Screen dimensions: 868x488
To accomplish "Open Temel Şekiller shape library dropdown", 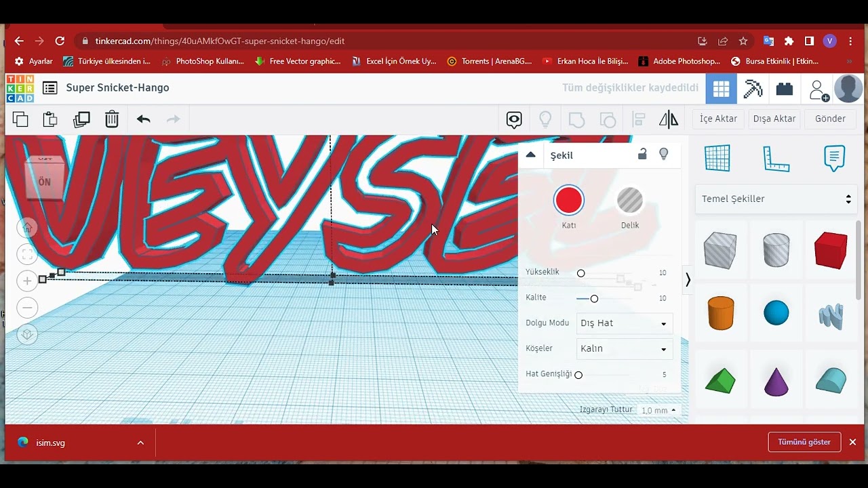I will pyautogui.click(x=776, y=199).
